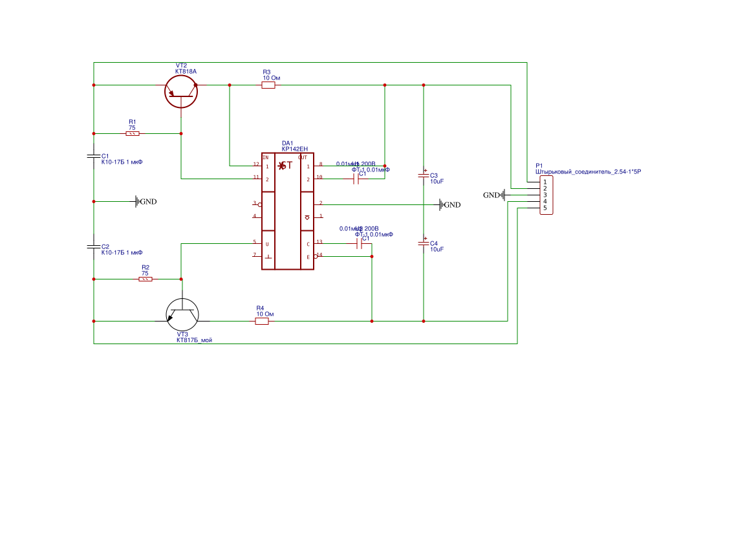Click the Штырьковый_соединитель connector value label
This screenshot has height=535, width=756.
(588, 172)
